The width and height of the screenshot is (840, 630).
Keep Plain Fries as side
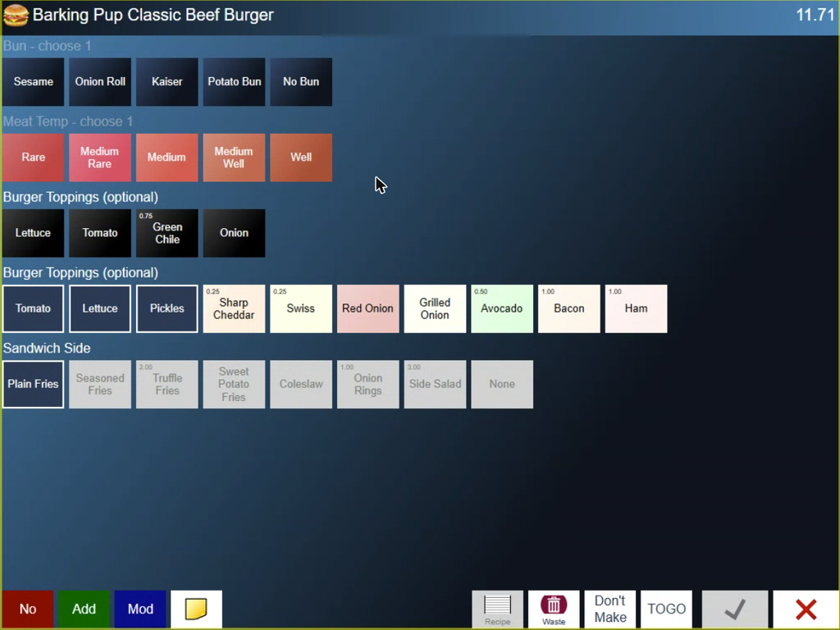pyautogui.click(x=33, y=384)
